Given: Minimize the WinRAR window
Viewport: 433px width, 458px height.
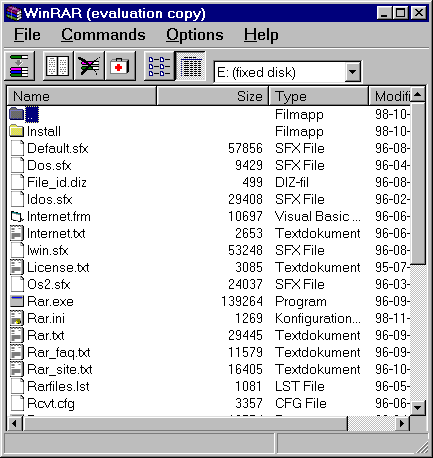Looking at the screenshot, I should pyautogui.click(x=384, y=13).
